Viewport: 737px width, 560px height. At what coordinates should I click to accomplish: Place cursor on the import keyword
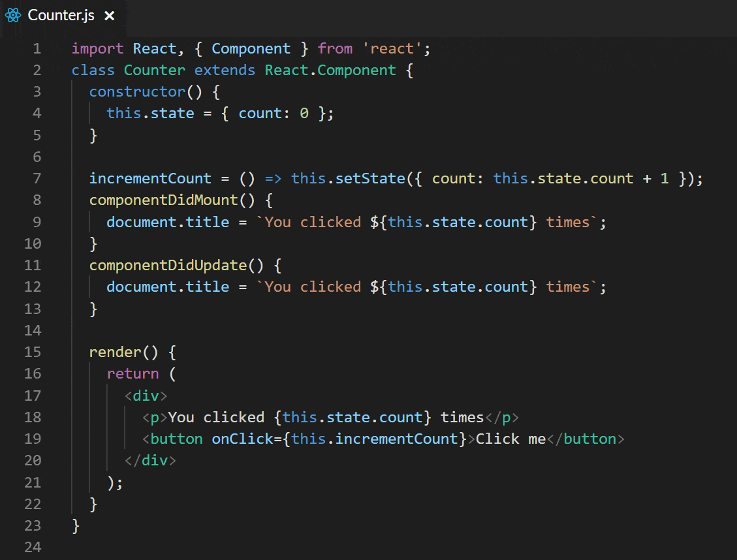(97, 48)
